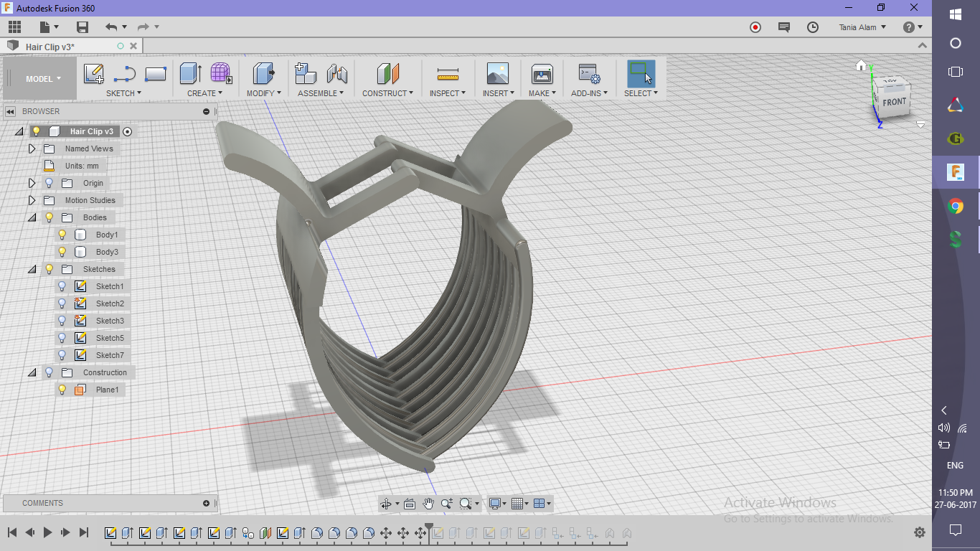Select the Press Pull tool icon

tap(264, 73)
